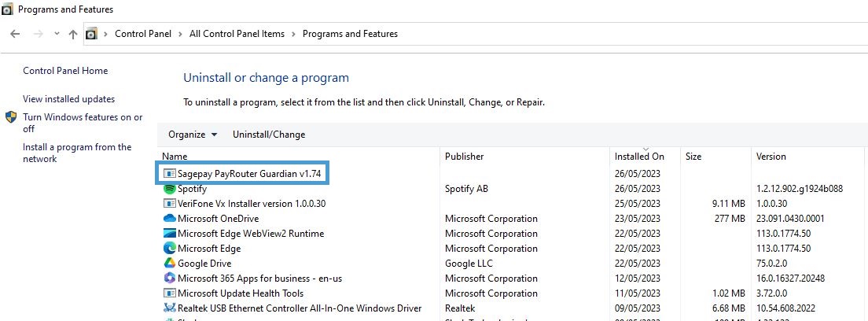Select the Google Drive entry name
Image resolution: width=868 pixels, height=321 pixels.
[204, 264]
